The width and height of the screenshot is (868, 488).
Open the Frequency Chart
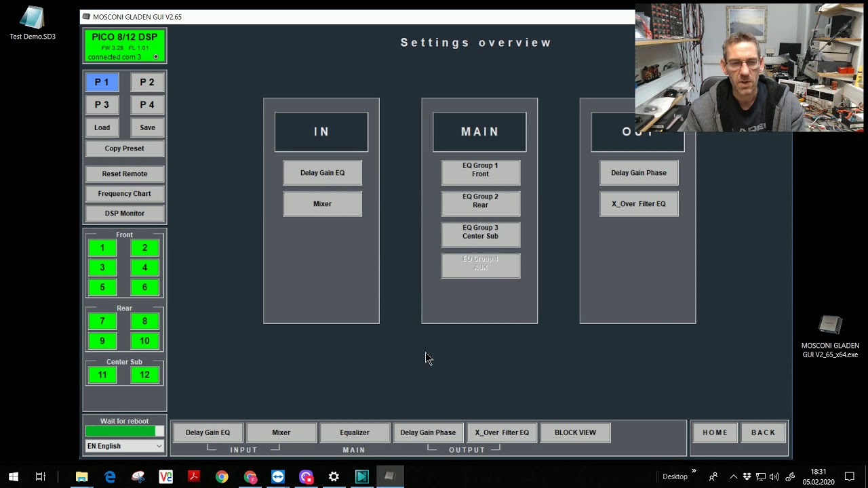point(124,193)
